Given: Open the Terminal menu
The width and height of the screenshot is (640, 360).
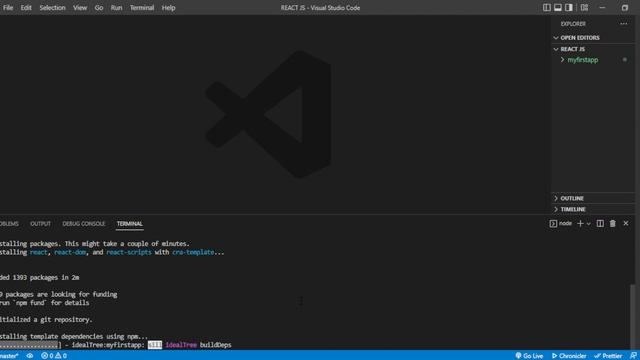Looking at the screenshot, I should pos(142,8).
